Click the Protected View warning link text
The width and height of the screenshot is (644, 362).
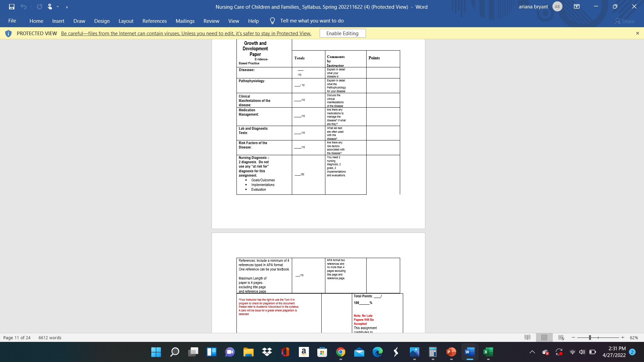(x=186, y=33)
